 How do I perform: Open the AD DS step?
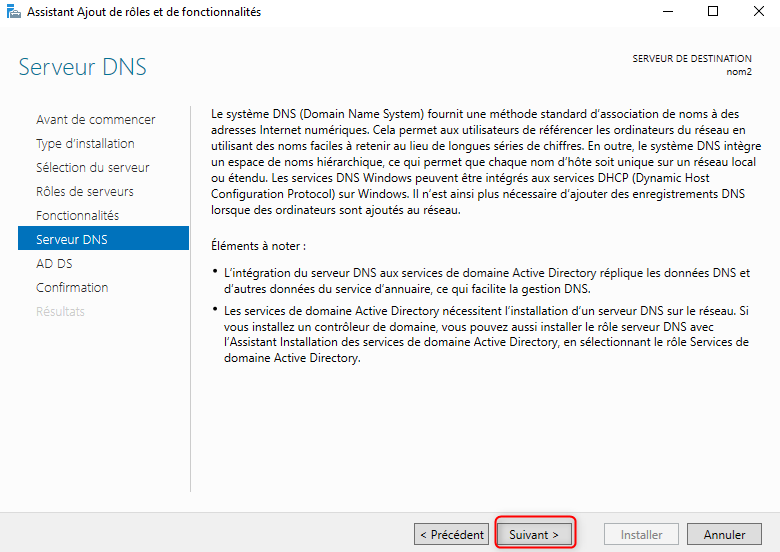tap(54, 264)
